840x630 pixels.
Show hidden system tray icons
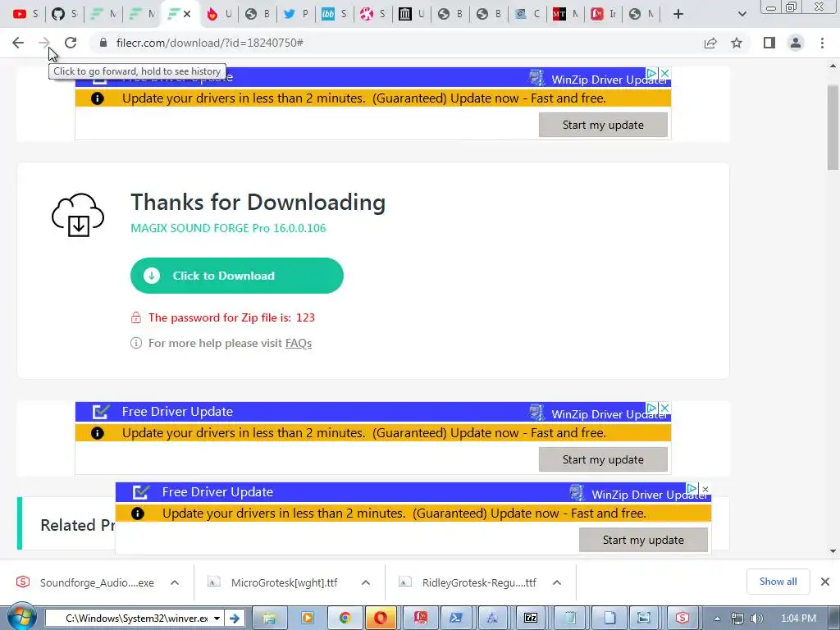pyautogui.click(x=717, y=619)
